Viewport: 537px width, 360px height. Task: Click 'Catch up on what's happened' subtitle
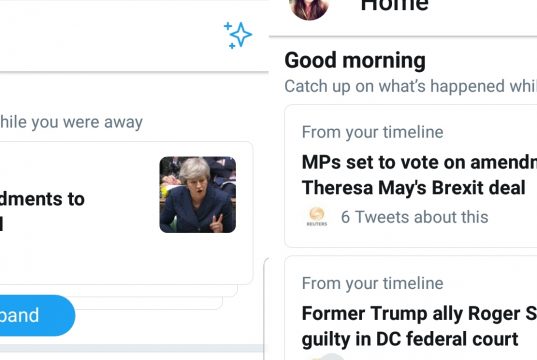pyautogui.click(x=411, y=86)
